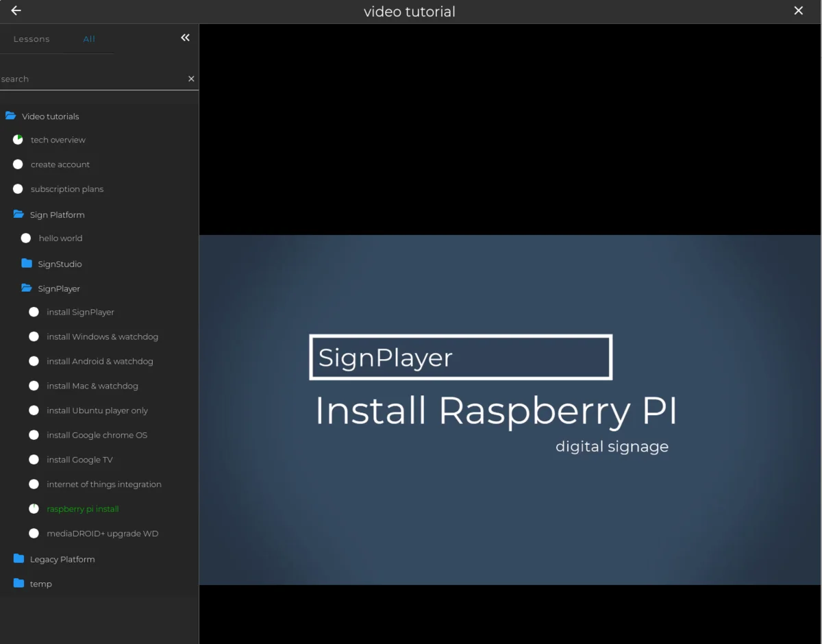The height and width of the screenshot is (644, 822).
Task: Click the temp folder label
Action: coord(41,584)
